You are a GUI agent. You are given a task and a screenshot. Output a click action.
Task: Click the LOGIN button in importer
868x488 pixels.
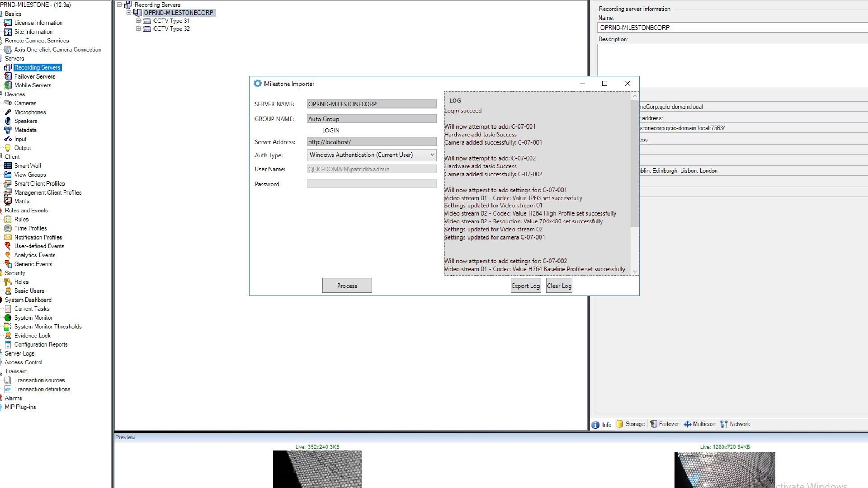tap(331, 130)
